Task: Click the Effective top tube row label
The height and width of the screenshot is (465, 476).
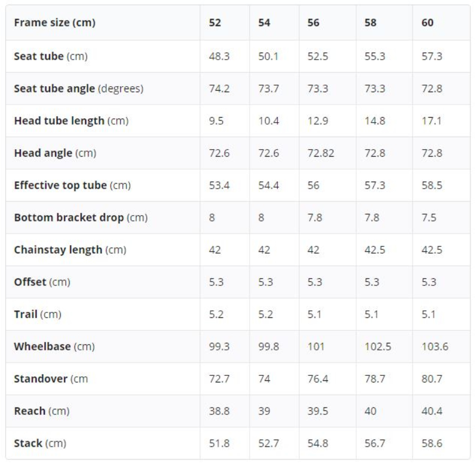Action: tap(73, 185)
